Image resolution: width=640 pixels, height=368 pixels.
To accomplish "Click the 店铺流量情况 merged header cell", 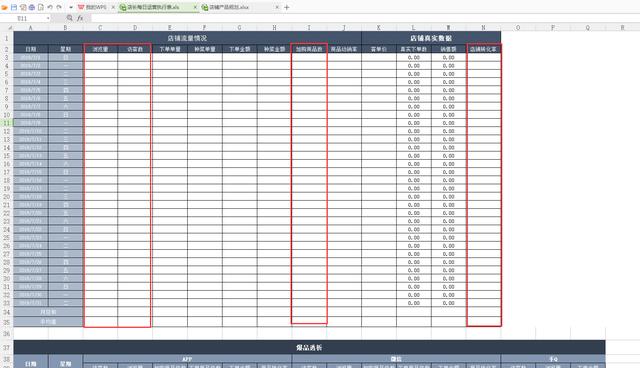I will tap(187, 38).
